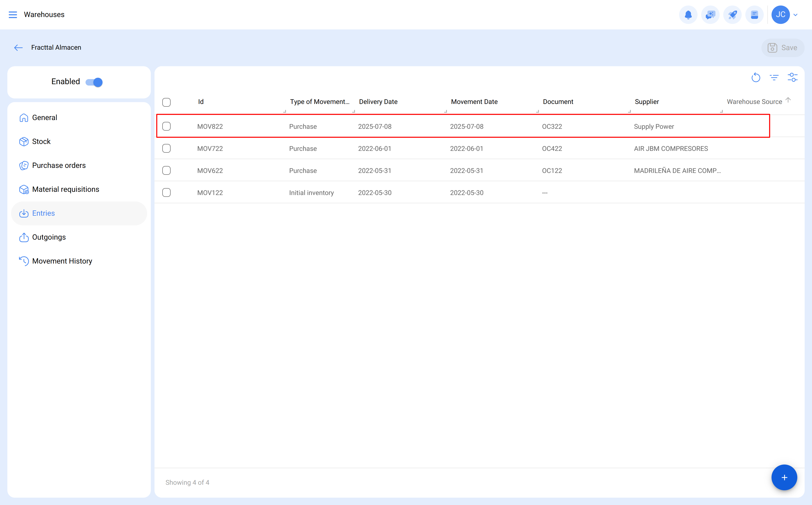The image size is (812, 505).
Task: Sort by Type of Movement column
Action: coord(320,102)
